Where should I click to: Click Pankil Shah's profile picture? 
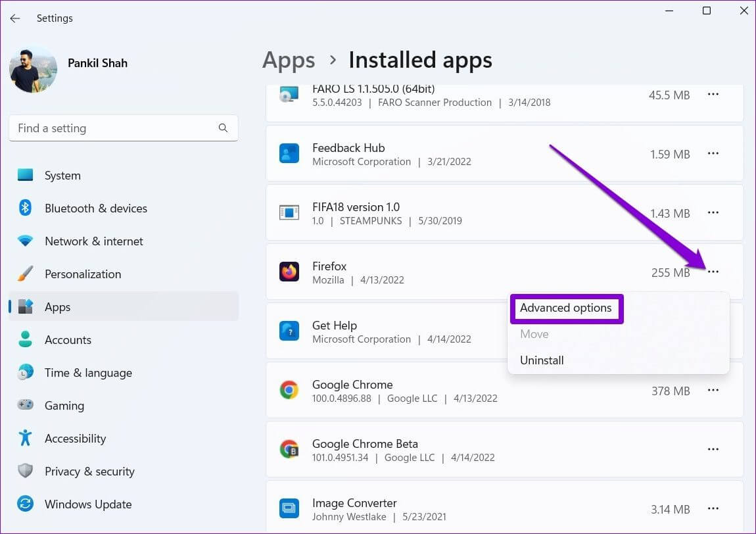pyautogui.click(x=33, y=70)
